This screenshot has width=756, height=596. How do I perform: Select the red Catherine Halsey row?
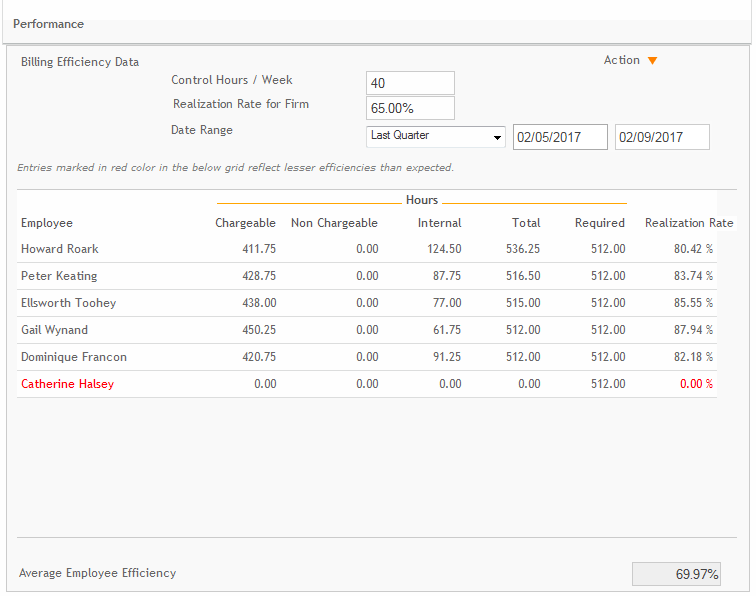click(367, 384)
